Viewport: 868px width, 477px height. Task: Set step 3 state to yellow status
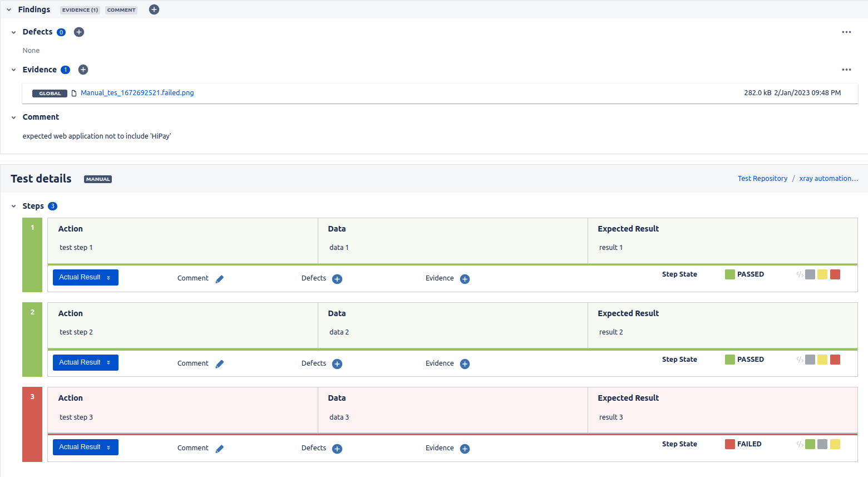835,444
